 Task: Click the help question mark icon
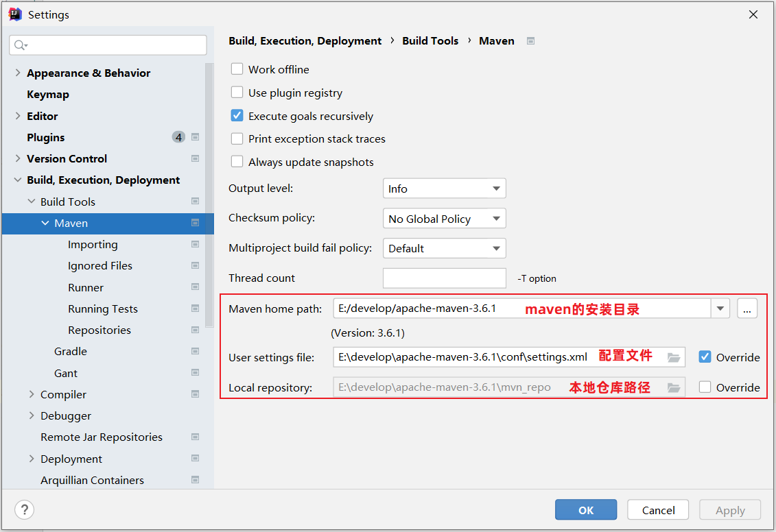click(x=24, y=509)
